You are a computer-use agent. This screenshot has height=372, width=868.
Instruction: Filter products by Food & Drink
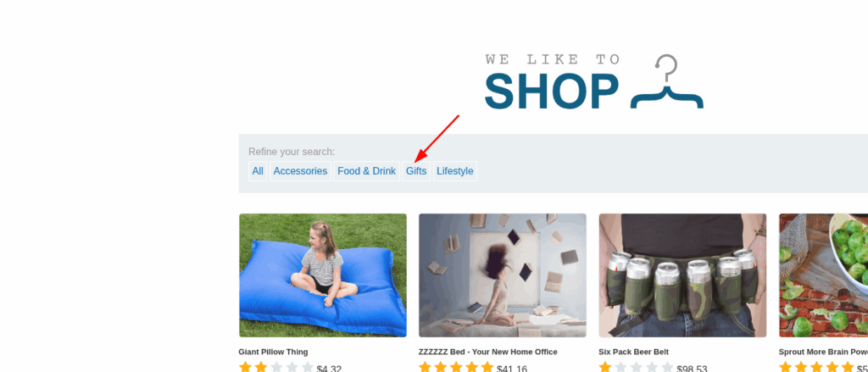(366, 171)
